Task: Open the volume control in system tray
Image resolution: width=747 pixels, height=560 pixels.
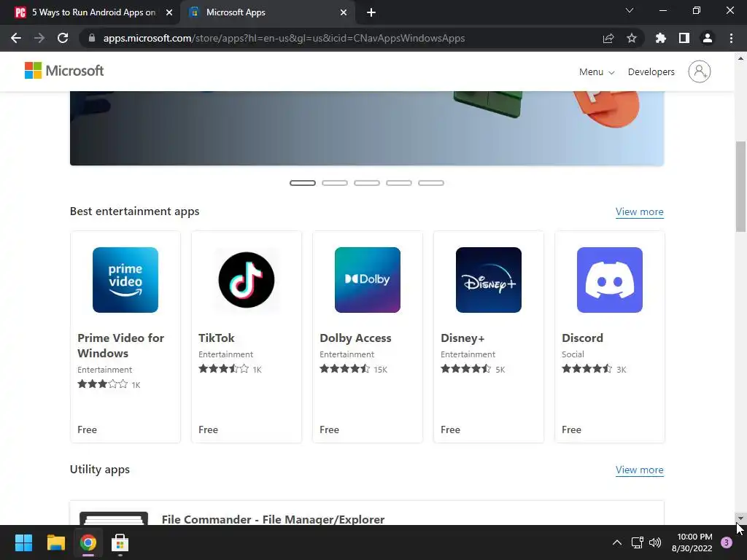Action: 655,542
